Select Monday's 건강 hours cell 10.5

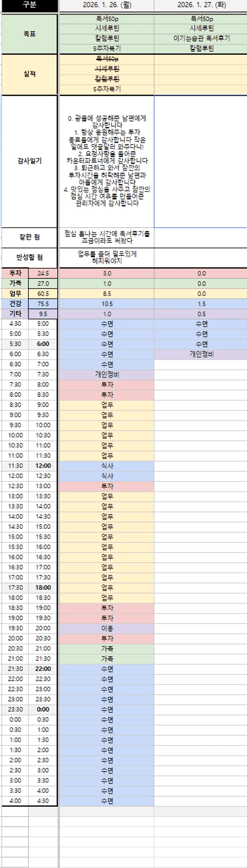pos(107,304)
